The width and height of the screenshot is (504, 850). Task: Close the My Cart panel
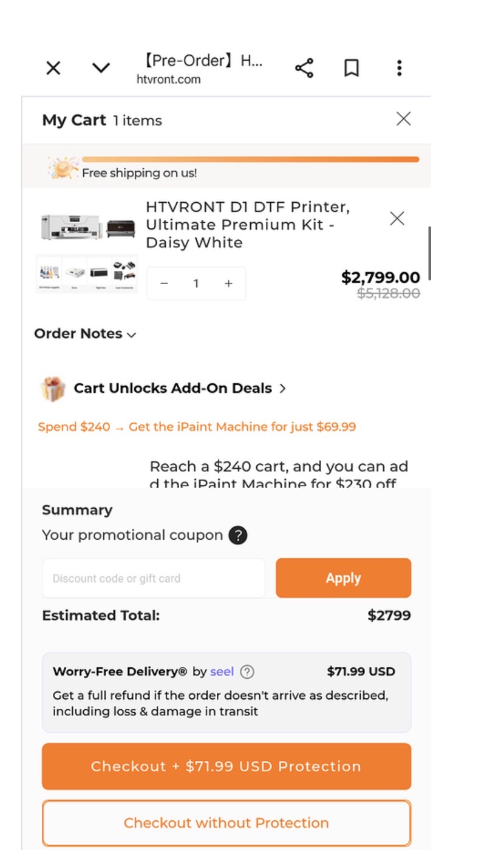click(x=403, y=119)
